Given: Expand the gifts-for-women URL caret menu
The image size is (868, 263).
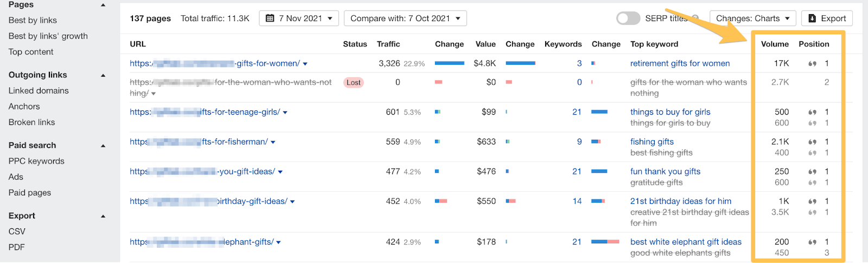Looking at the screenshot, I should click(x=305, y=64).
